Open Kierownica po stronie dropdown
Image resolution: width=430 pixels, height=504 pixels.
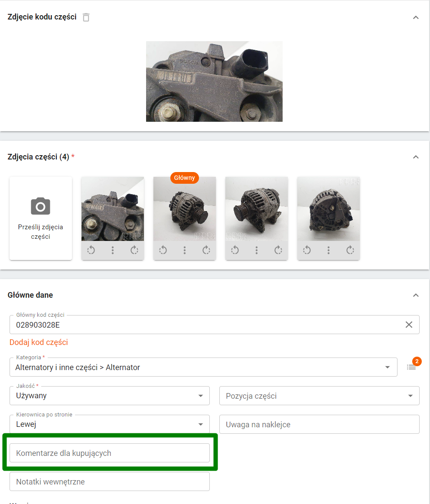pos(200,424)
